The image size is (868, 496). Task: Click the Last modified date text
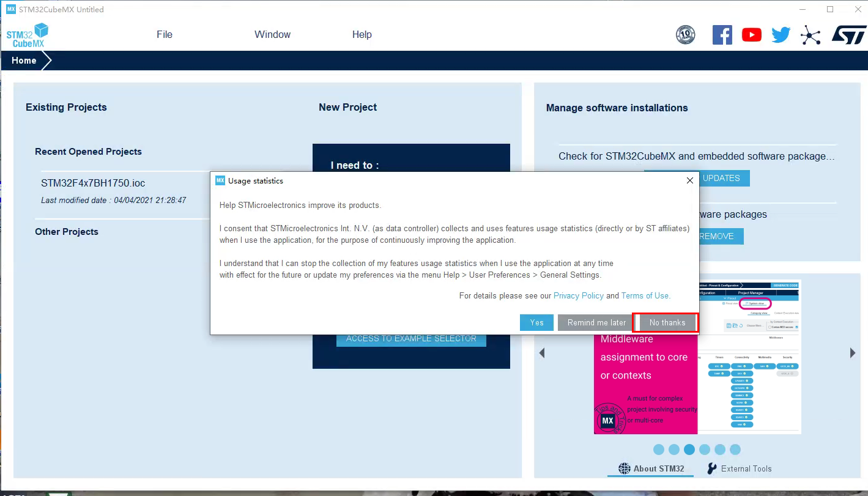[x=114, y=200]
